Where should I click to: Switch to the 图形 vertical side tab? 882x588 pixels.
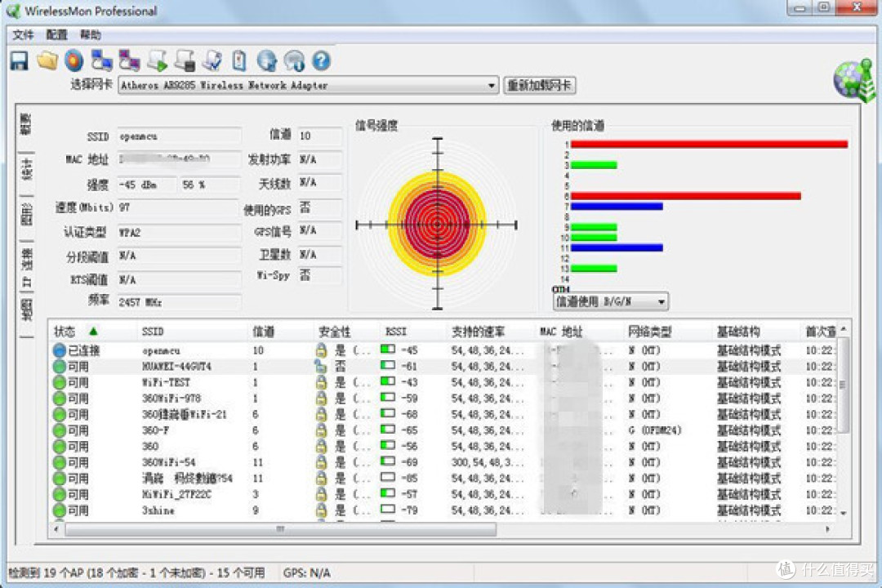tap(26, 214)
